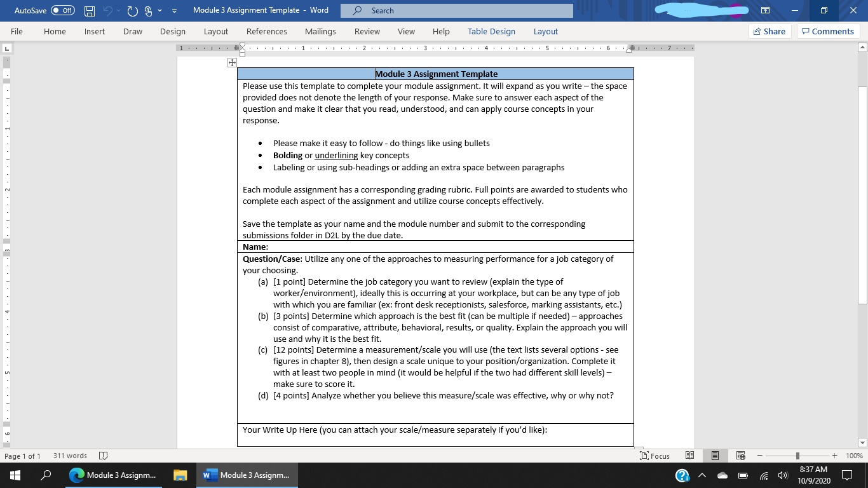The image size is (868, 488).
Task: Switch to Web Layout view
Action: point(740,456)
